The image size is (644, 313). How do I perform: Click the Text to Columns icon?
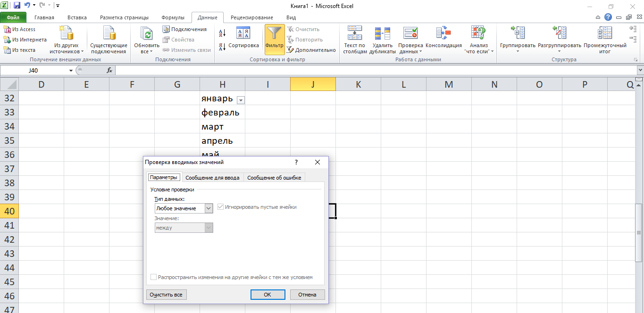pyautogui.click(x=354, y=33)
